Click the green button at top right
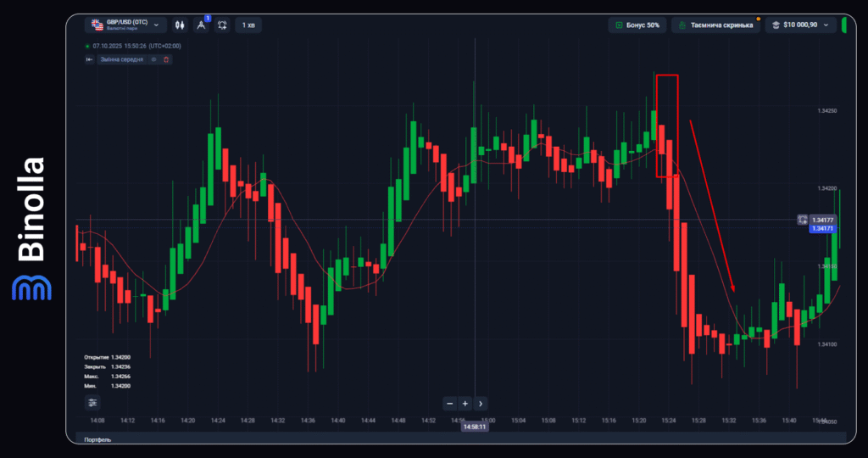868x458 pixels. (844, 25)
